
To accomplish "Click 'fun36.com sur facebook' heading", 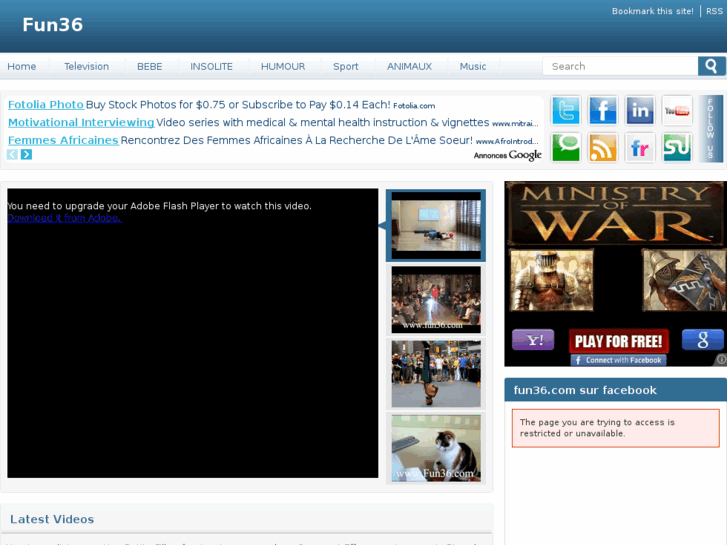I will (585, 390).
